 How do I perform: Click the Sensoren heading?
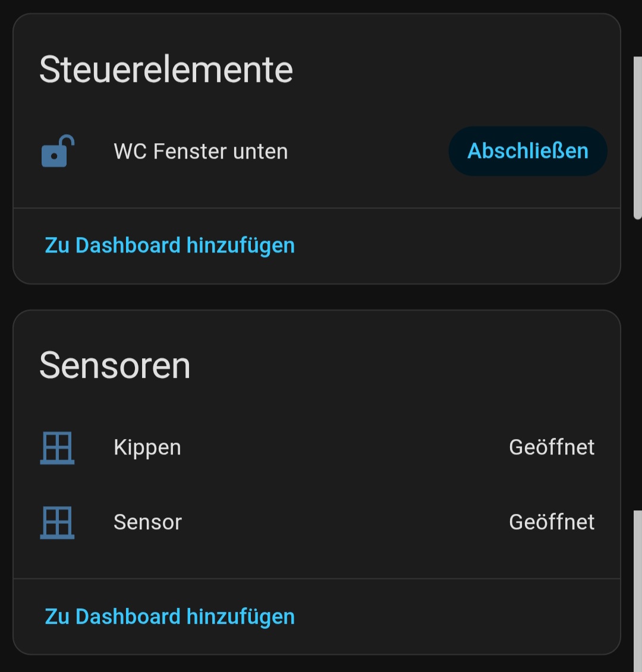click(x=115, y=365)
